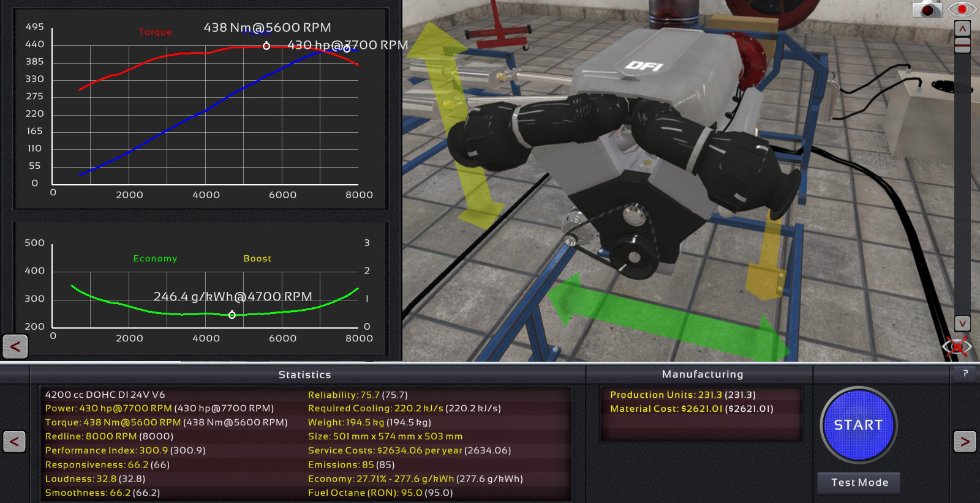Click the peak torque marker on graph
This screenshot has width=980, height=503.
pyautogui.click(x=266, y=46)
